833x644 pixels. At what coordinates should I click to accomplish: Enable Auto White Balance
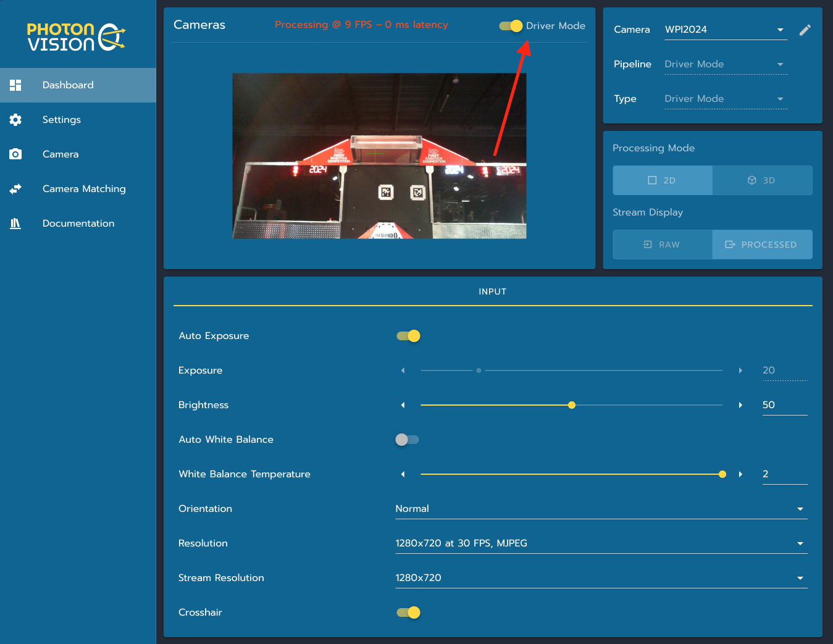407,439
